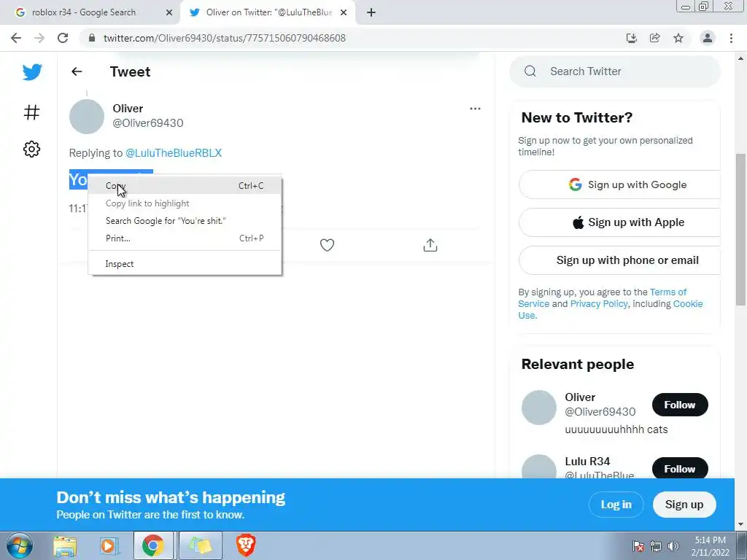Click the browser address bar URL
The height and width of the screenshot is (560, 747).
(225, 38)
